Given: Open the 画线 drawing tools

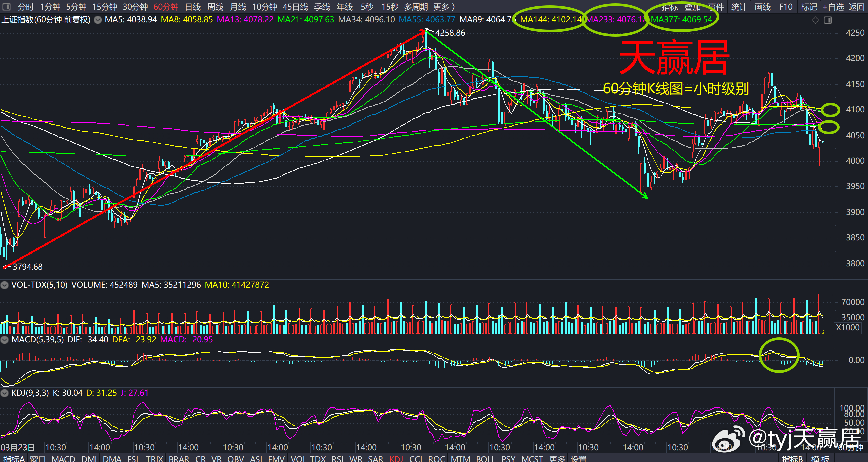Looking at the screenshot, I should [763, 7].
